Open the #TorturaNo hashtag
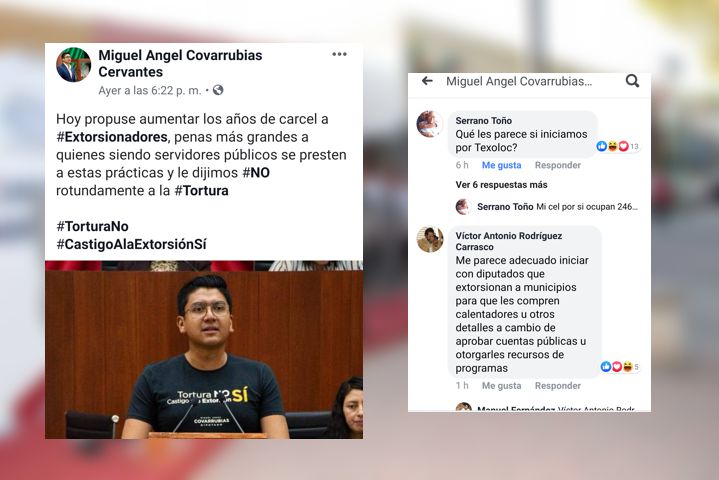The image size is (719, 480). pyautogui.click(x=92, y=226)
